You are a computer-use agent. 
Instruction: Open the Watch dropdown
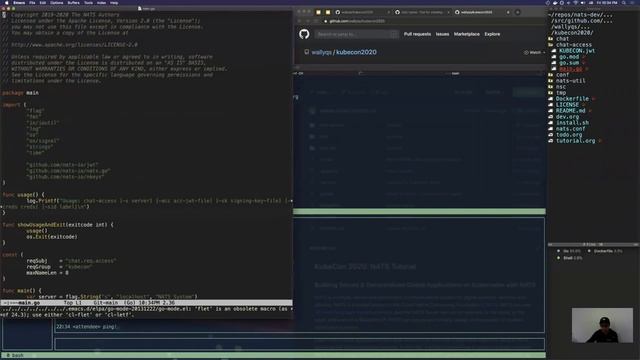(x=534, y=52)
